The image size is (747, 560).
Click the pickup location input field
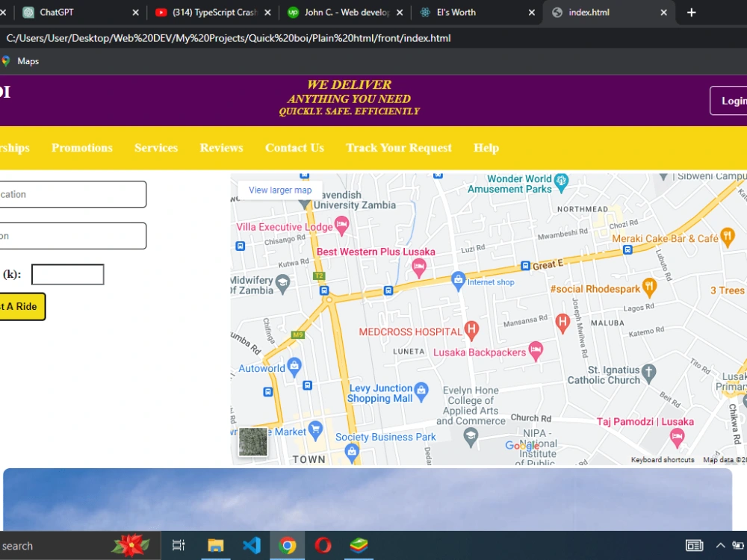pos(72,194)
